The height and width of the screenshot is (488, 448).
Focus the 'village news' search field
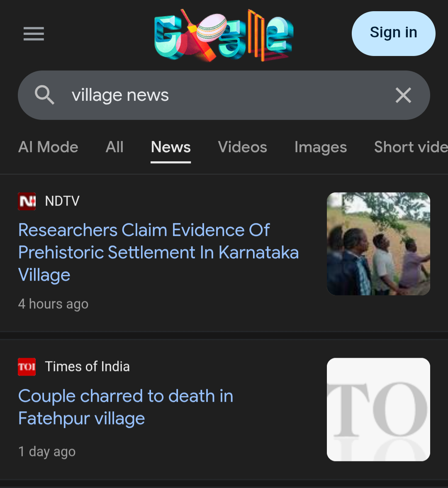pos(224,95)
